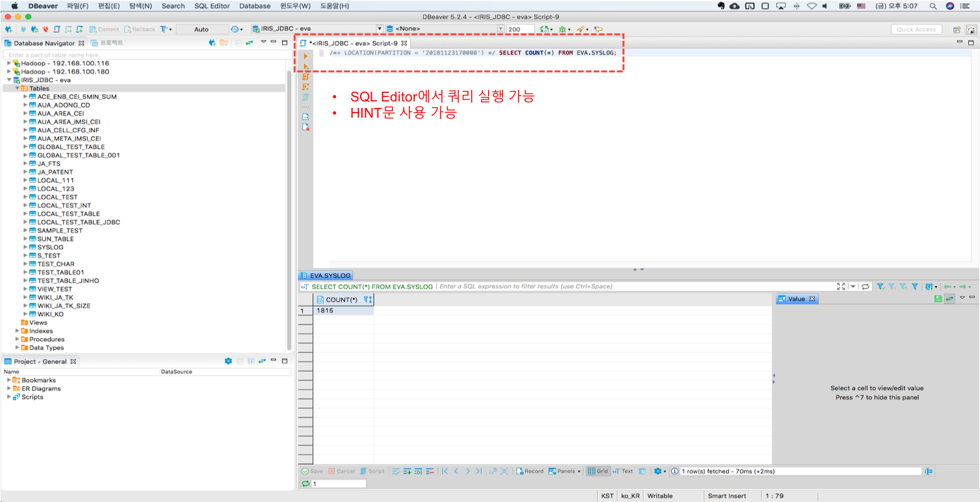Select the Script-9 editor tab
Viewport: 980px width, 502px height.
click(x=353, y=43)
